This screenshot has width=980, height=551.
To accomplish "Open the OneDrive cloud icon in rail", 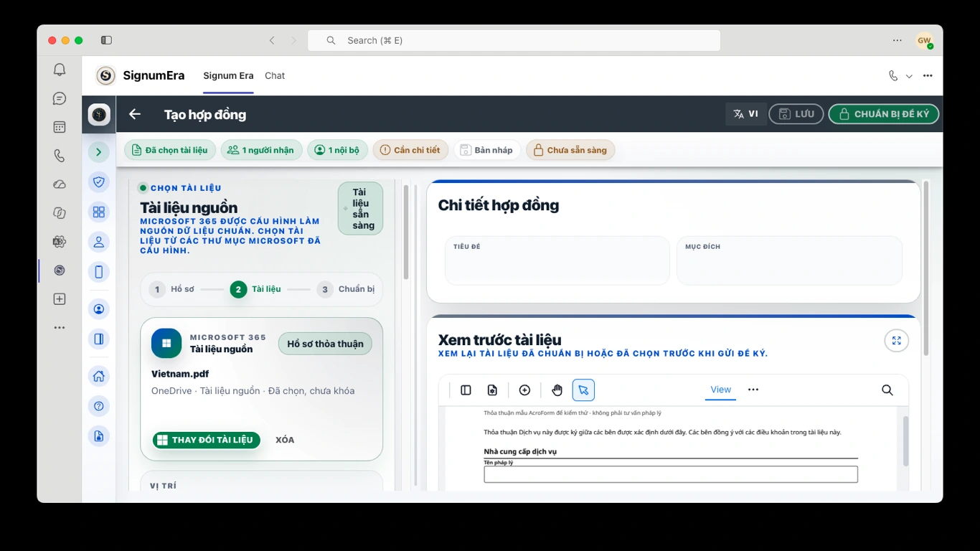I will [60, 184].
